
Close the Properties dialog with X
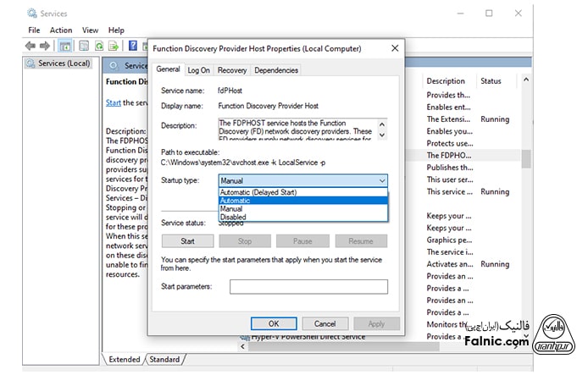click(x=394, y=48)
